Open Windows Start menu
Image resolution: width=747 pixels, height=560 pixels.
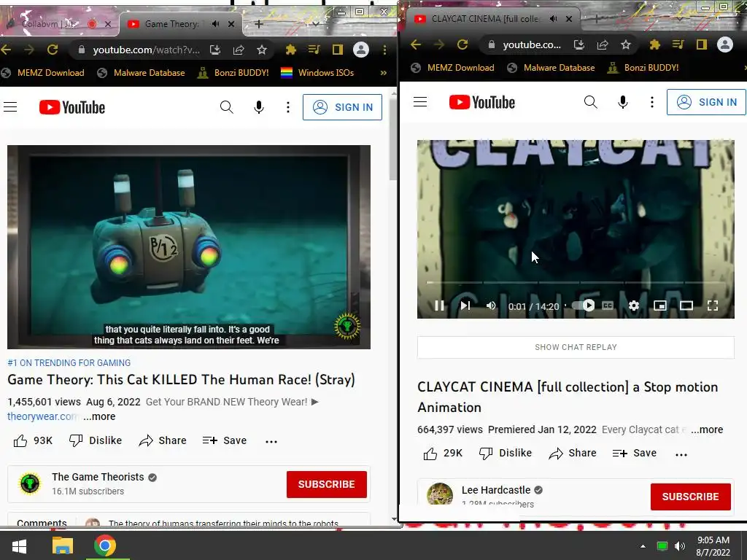point(19,545)
